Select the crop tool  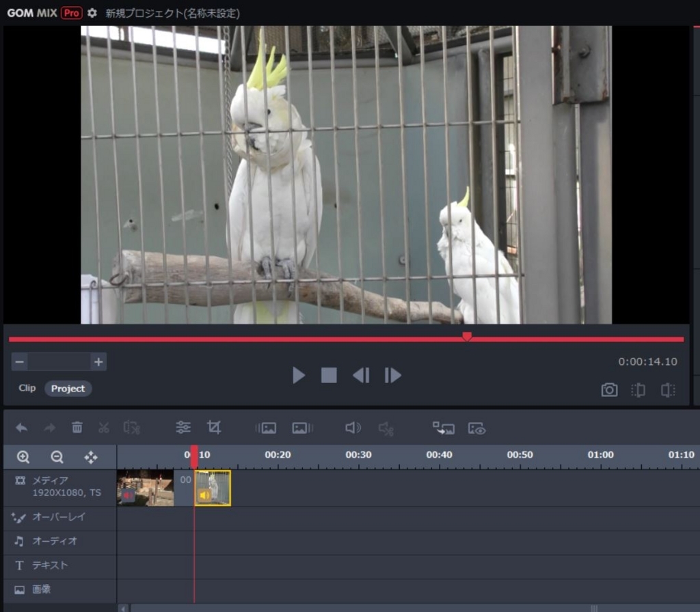pos(214,427)
